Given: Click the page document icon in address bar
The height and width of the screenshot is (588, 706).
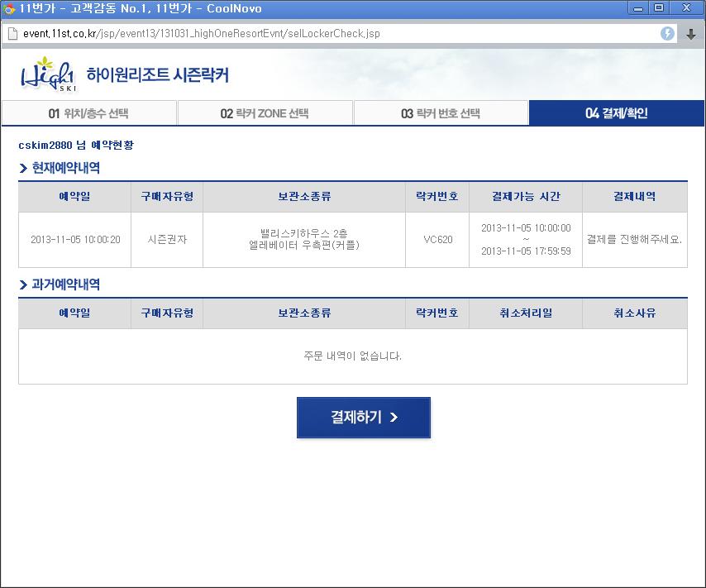Looking at the screenshot, I should 12,33.
